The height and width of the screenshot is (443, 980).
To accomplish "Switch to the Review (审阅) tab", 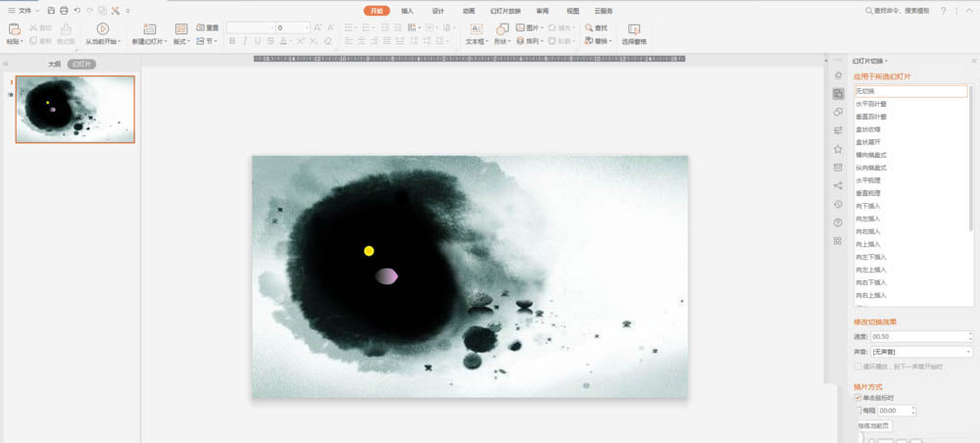I will [x=543, y=11].
